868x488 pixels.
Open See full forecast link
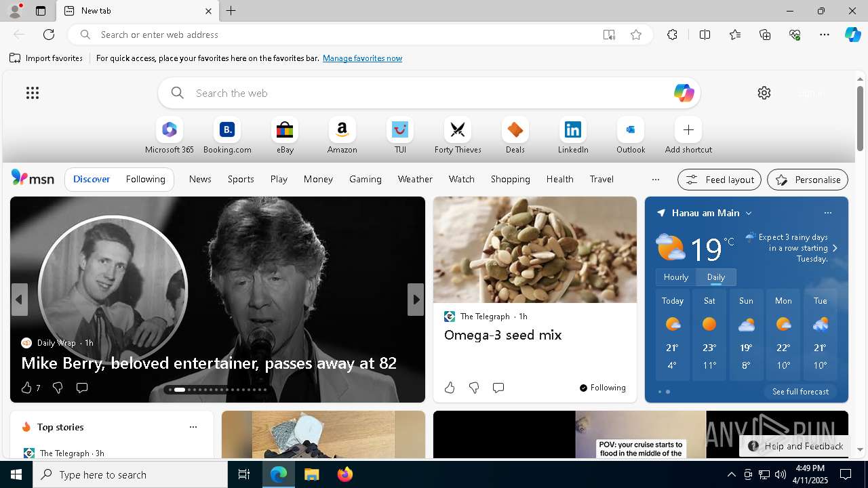click(x=800, y=392)
